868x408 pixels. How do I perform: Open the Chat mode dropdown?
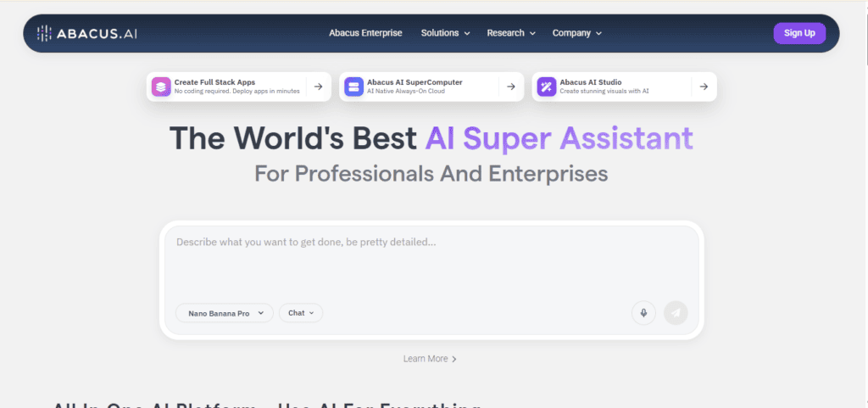tap(301, 313)
